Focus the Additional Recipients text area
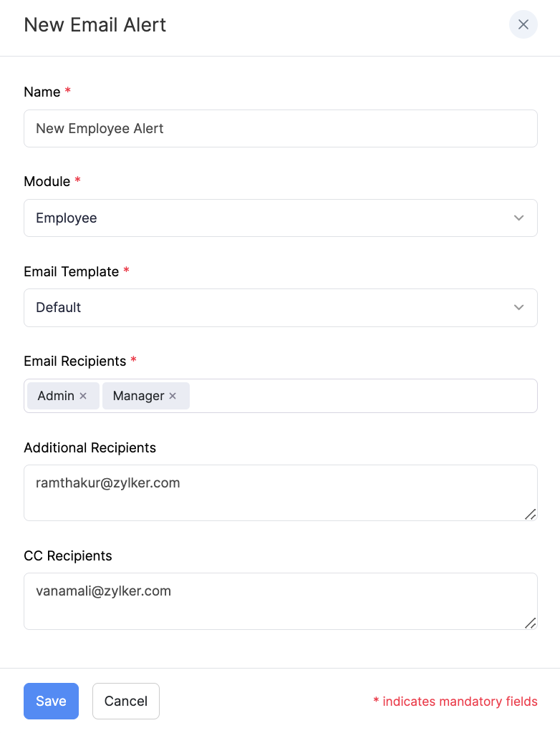The image size is (560, 733). point(280,501)
